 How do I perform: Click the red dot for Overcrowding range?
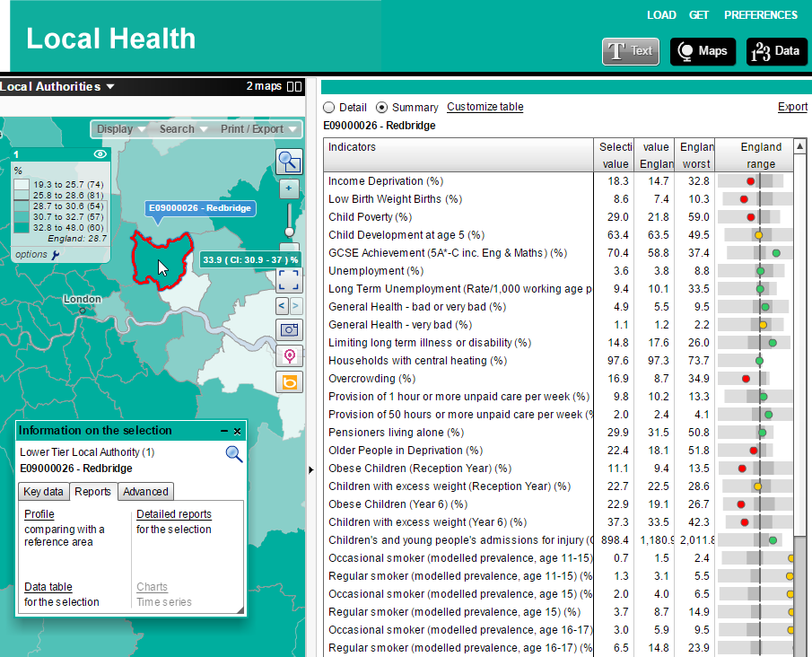[746, 379]
